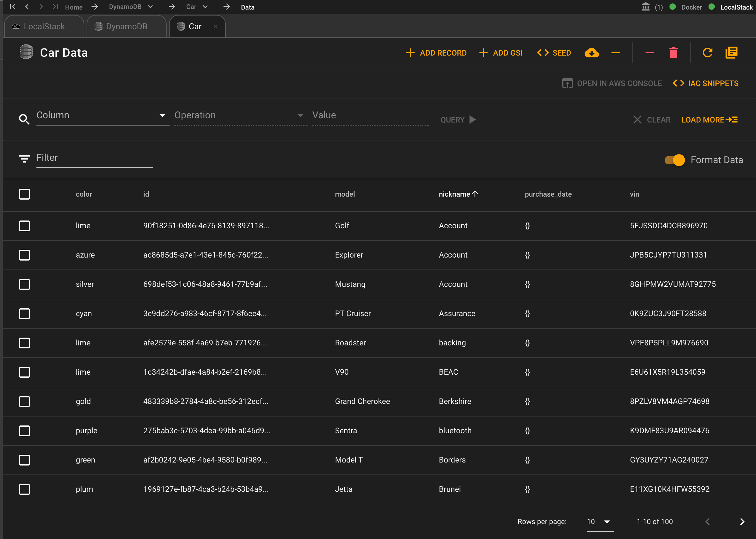Select the Sentra row checkbox
The height and width of the screenshot is (539, 756).
point(24,431)
